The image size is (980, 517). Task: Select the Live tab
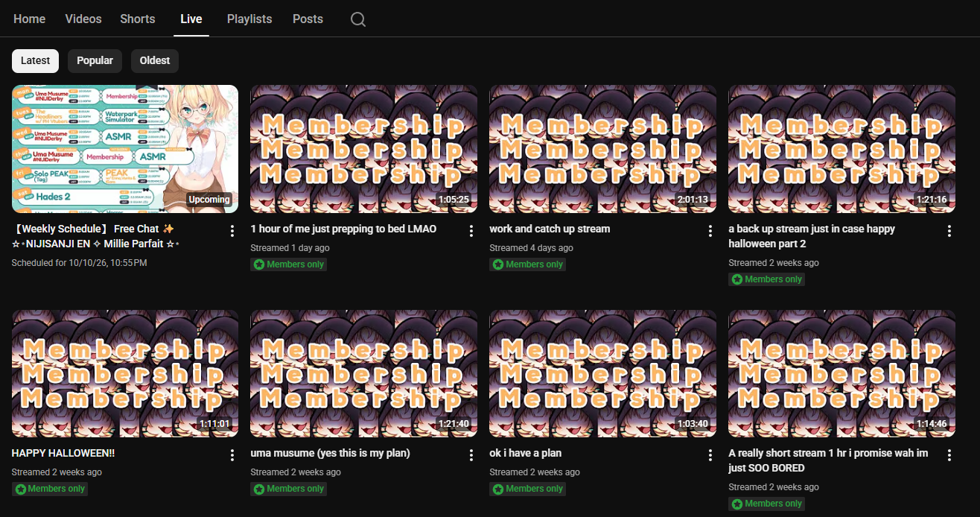(191, 19)
